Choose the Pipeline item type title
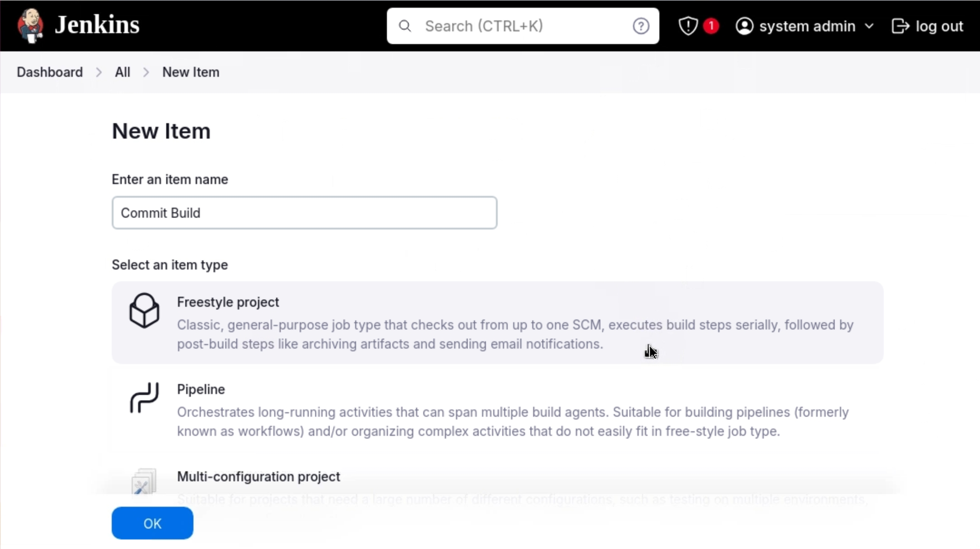Viewport: 980px width, 549px height. pyautogui.click(x=201, y=389)
